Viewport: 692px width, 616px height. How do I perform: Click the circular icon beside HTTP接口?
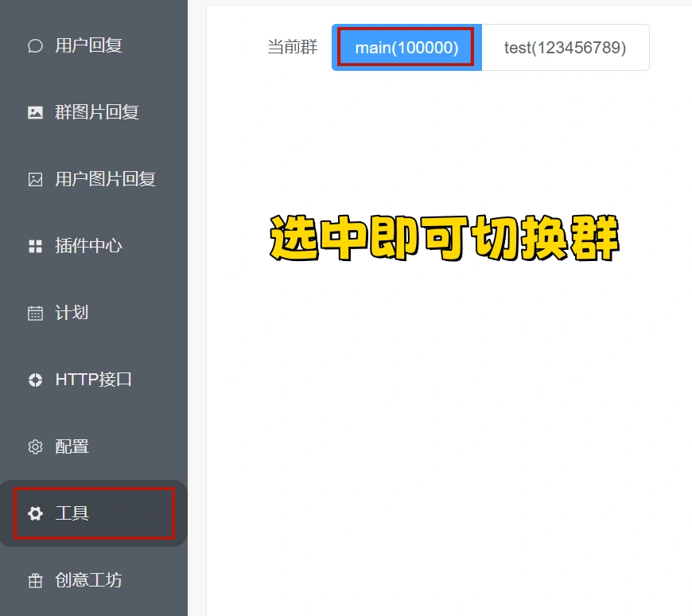click(x=35, y=380)
